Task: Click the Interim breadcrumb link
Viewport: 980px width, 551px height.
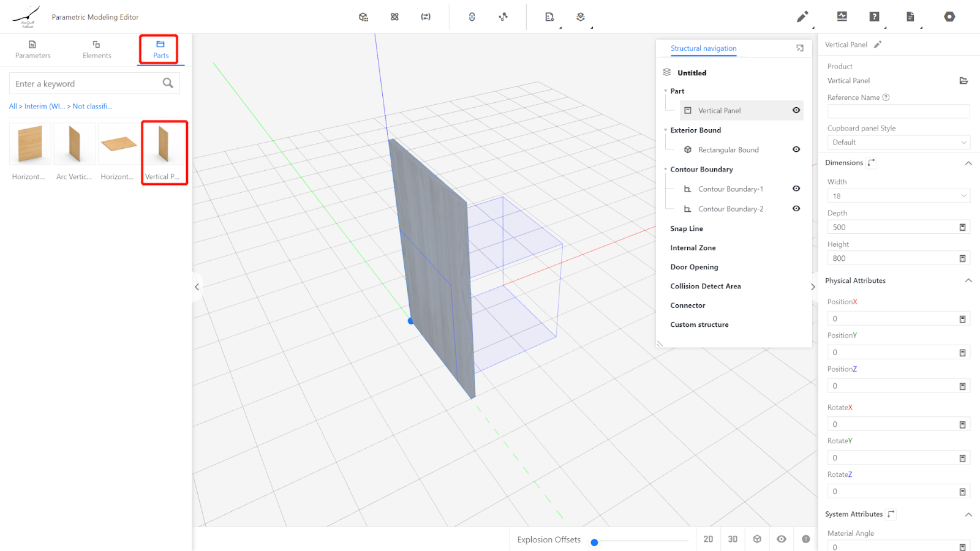Action: [x=44, y=107]
